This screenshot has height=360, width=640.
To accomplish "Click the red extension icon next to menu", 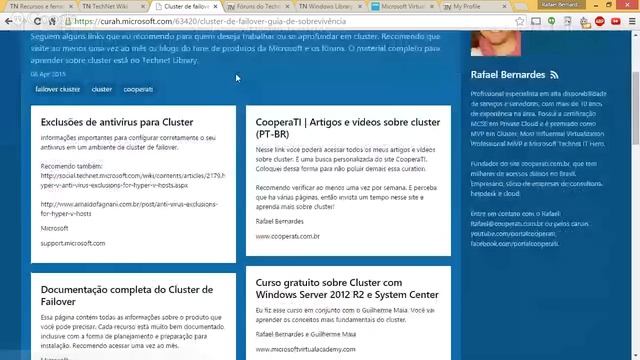I will coord(616,21).
